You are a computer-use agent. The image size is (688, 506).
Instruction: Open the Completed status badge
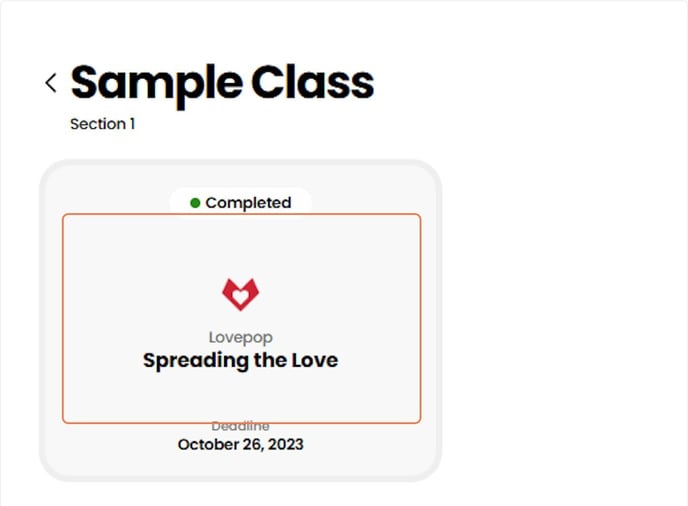pyautogui.click(x=240, y=202)
